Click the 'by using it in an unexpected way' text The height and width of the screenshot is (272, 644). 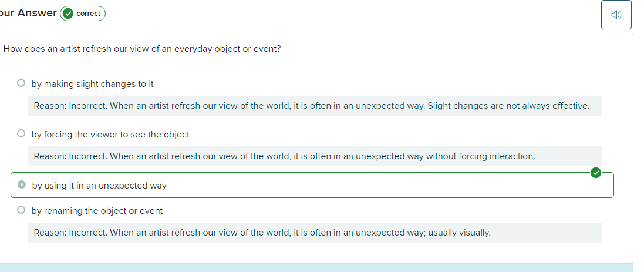99,186
